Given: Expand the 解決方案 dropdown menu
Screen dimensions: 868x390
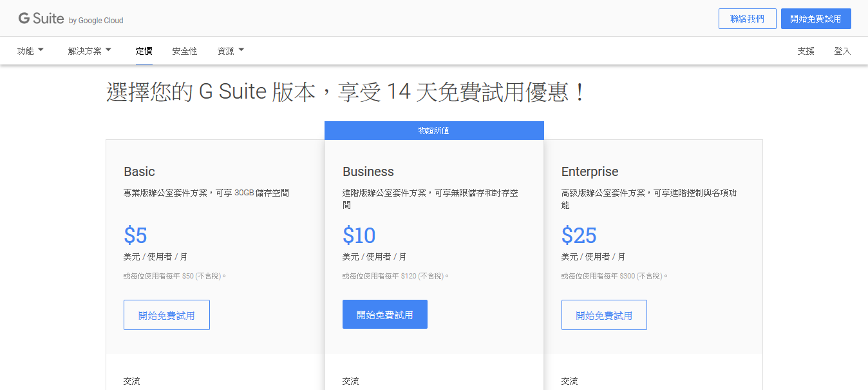Looking at the screenshot, I should coord(90,51).
